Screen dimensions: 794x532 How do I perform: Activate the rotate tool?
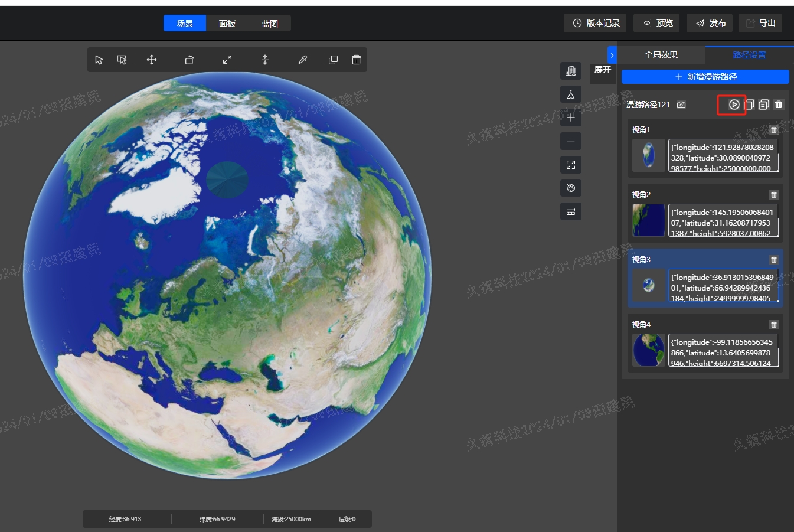pyautogui.click(x=189, y=60)
